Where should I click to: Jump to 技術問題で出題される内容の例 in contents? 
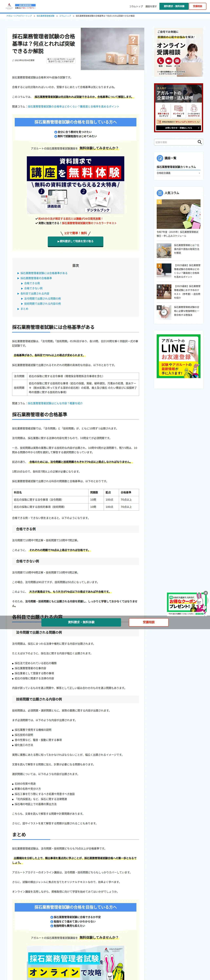point(42,304)
